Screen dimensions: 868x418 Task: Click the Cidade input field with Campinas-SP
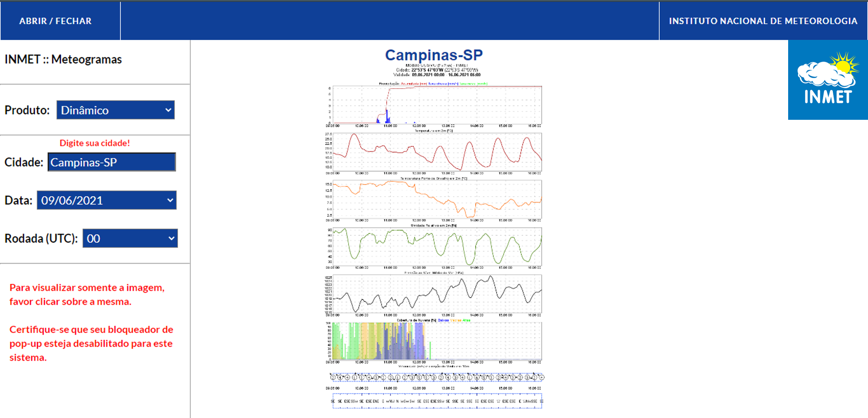coord(112,162)
